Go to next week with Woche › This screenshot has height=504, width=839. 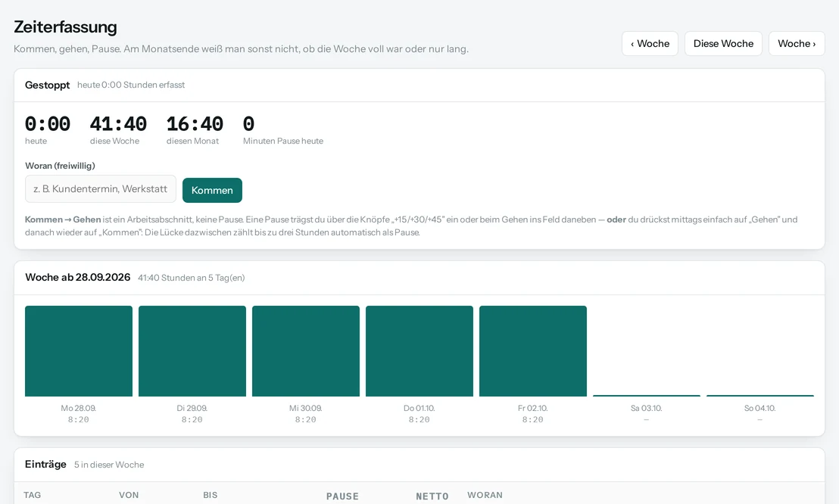(x=796, y=43)
